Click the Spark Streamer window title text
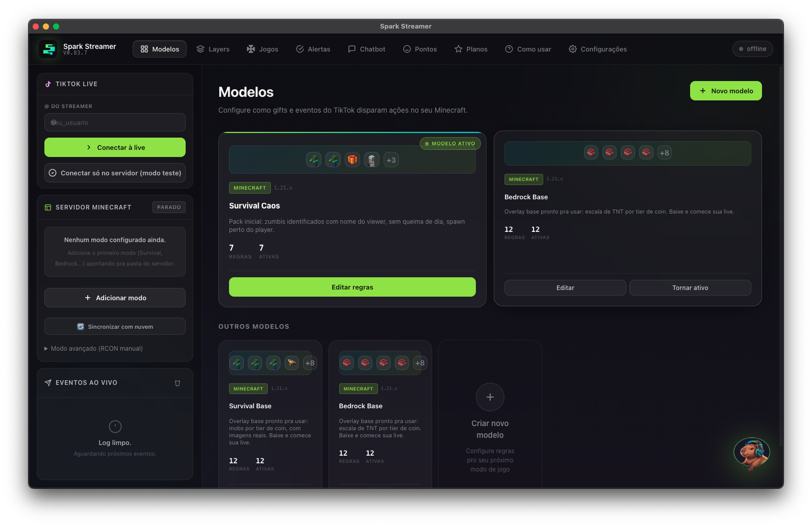This screenshot has width=812, height=526. click(x=405, y=27)
